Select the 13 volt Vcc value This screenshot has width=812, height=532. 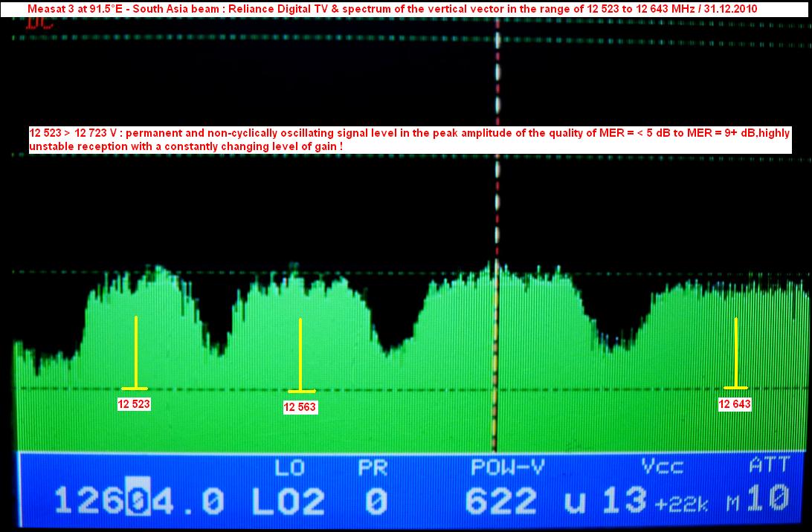point(624,502)
